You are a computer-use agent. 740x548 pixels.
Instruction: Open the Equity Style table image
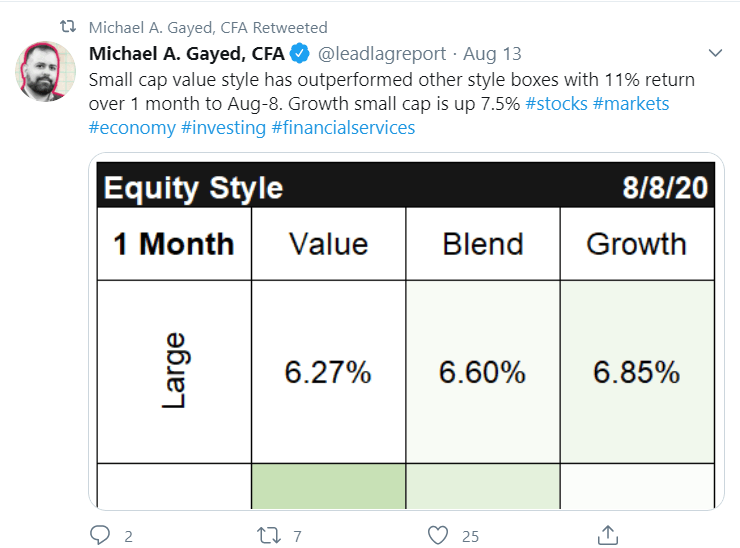pos(406,331)
